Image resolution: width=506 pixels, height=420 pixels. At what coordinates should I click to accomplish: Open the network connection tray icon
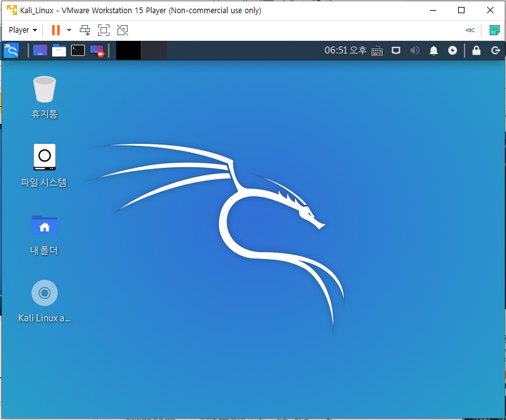point(396,50)
